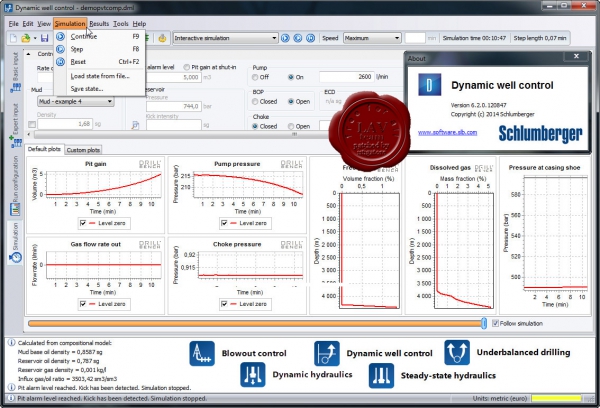Open the dropdown arrow next to Open icon

35,38
